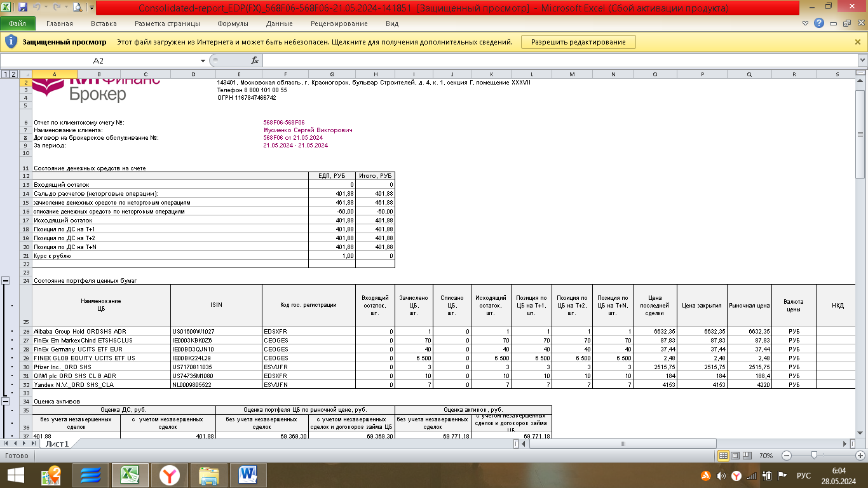Expand the formula bar
The width and height of the screenshot is (868, 488).
(x=862, y=60)
